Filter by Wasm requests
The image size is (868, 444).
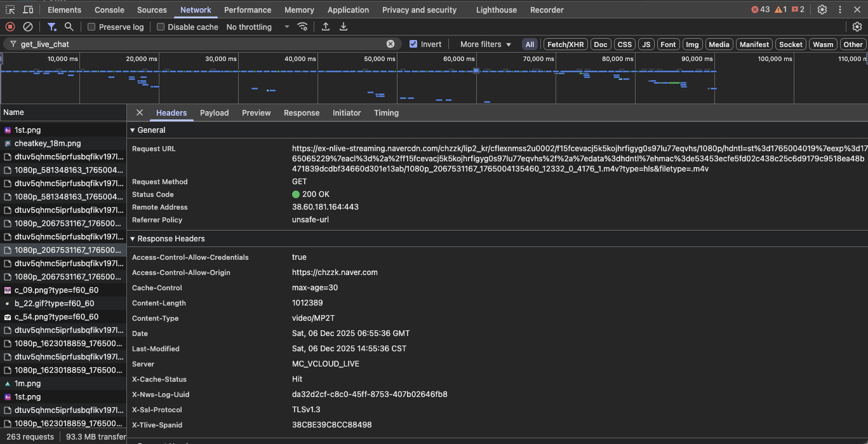[823, 44]
